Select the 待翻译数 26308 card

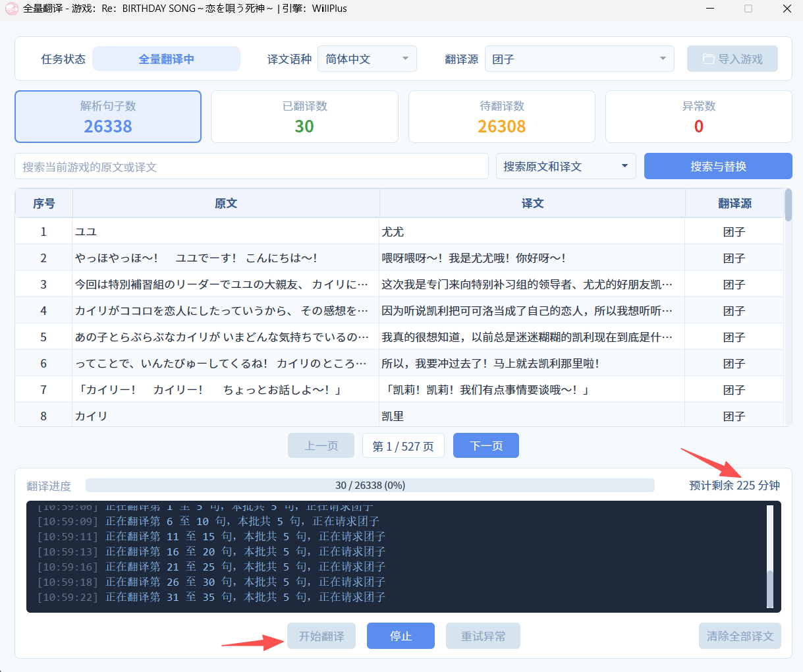coord(502,117)
